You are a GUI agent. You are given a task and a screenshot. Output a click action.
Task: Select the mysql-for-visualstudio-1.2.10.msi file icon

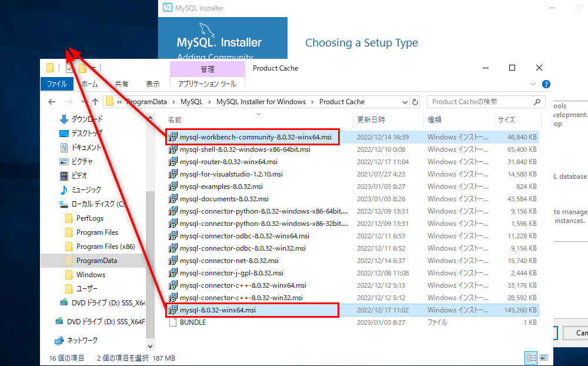coord(173,174)
